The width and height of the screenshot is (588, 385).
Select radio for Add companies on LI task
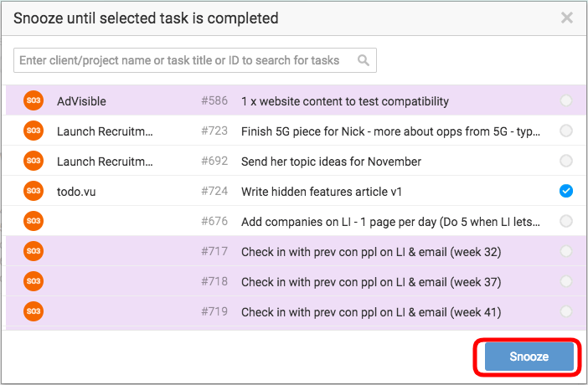point(566,222)
